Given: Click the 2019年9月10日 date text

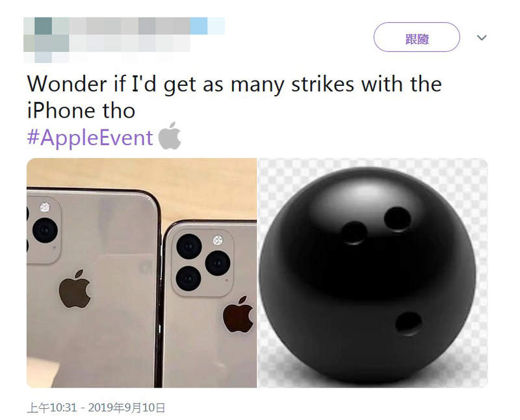Looking at the screenshot, I should click(x=127, y=408).
